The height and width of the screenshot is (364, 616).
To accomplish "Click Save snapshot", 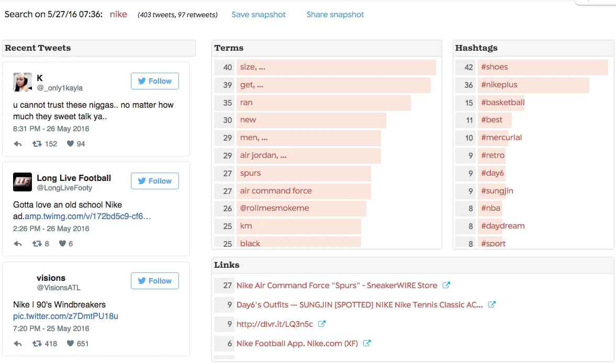I will point(259,15).
